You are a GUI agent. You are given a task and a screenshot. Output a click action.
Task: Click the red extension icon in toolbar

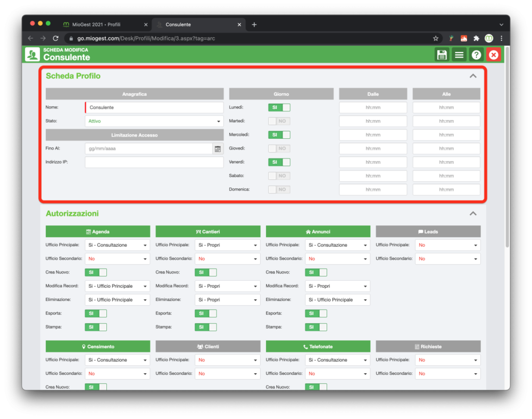(464, 38)
